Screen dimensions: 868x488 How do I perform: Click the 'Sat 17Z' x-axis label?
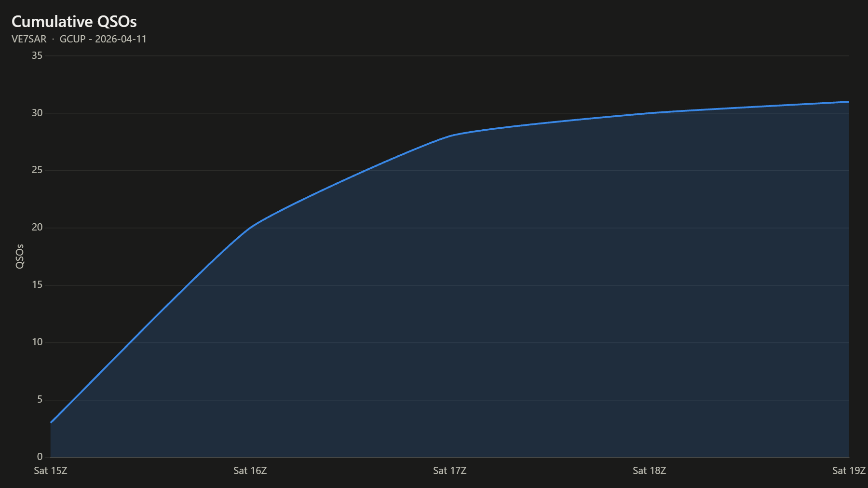[450, 471]
